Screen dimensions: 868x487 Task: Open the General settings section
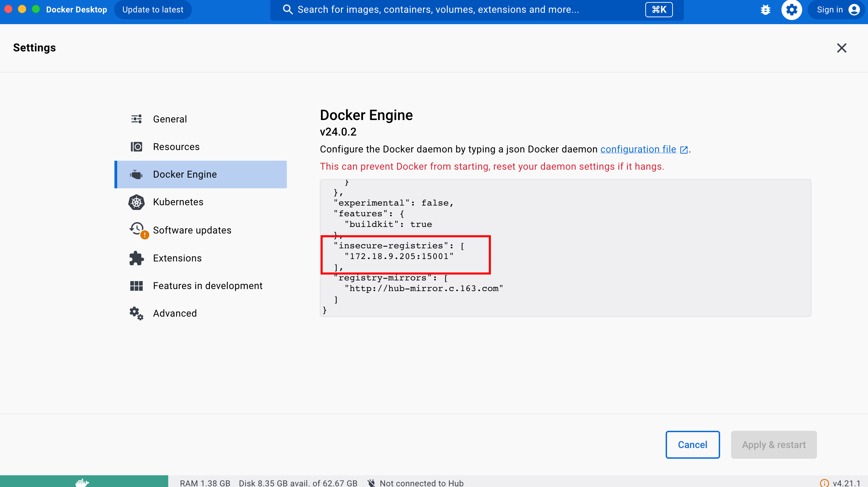(x=201, y=119)
